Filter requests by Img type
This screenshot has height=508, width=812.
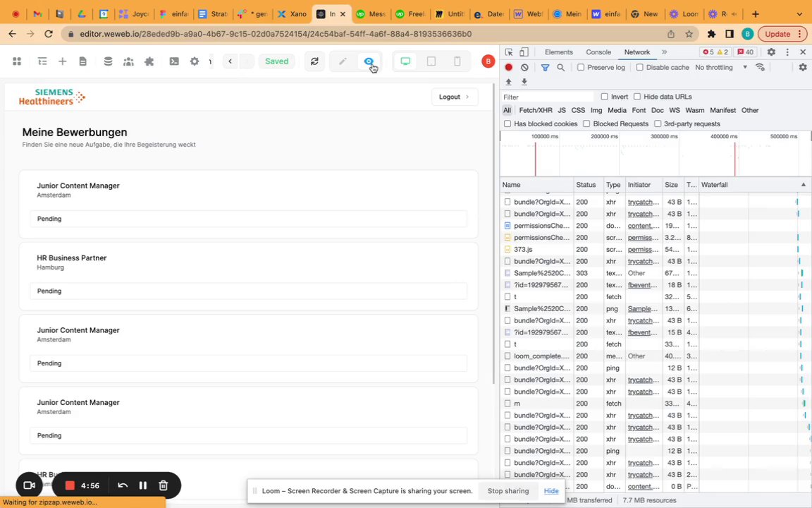pos(596,110)
